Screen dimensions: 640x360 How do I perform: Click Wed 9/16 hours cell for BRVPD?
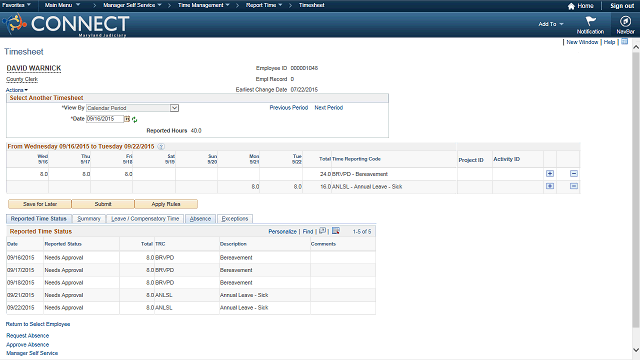pos(28,174)
